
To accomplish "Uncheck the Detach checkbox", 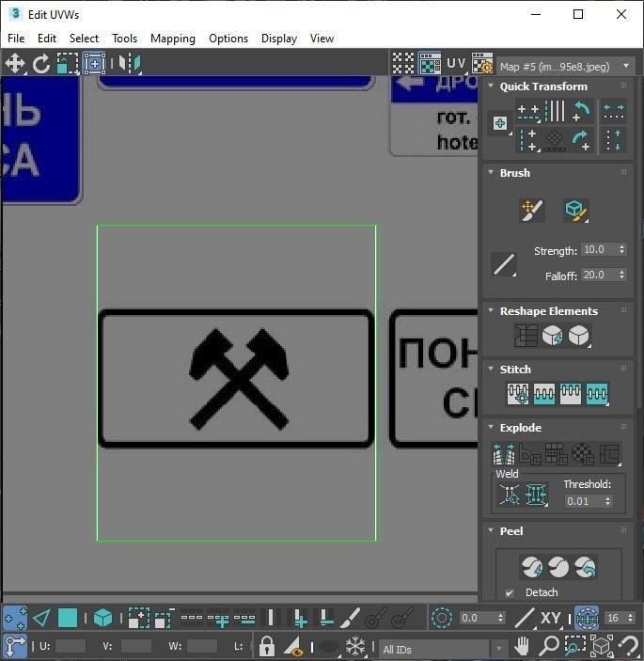I will click(510, 592).
